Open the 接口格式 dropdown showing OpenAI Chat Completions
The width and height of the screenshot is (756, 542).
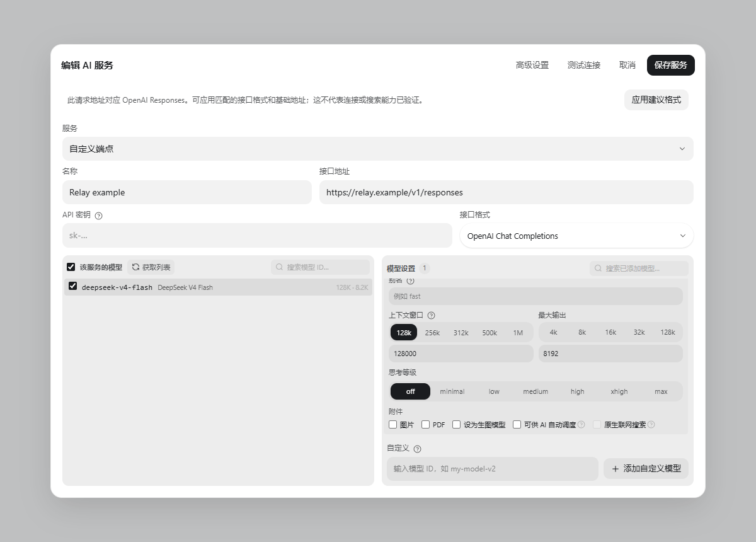576,236
